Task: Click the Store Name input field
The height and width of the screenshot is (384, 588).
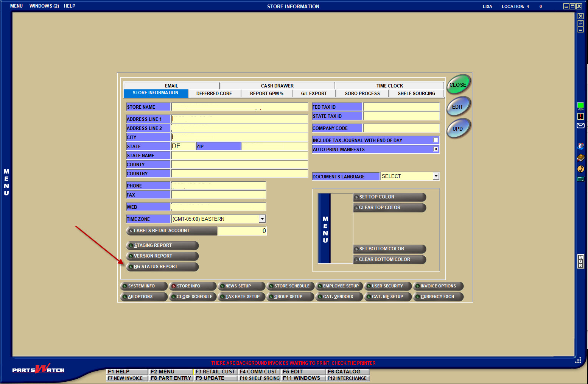Action: [x=239, y=107]
